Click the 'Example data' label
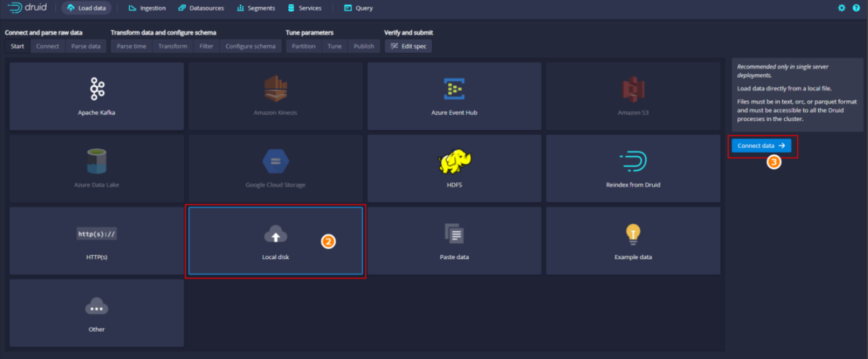Viewport: 868px width, 359px height. (633, 257)
